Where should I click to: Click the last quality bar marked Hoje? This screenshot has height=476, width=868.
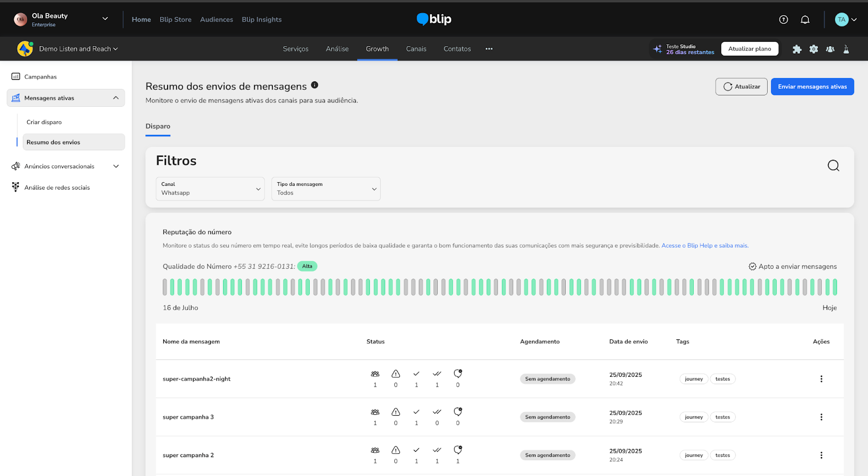[834, 287]
